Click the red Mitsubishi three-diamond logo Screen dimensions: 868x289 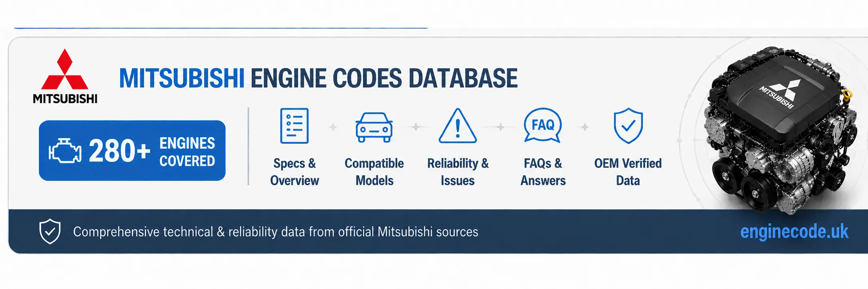pos(65,69)
